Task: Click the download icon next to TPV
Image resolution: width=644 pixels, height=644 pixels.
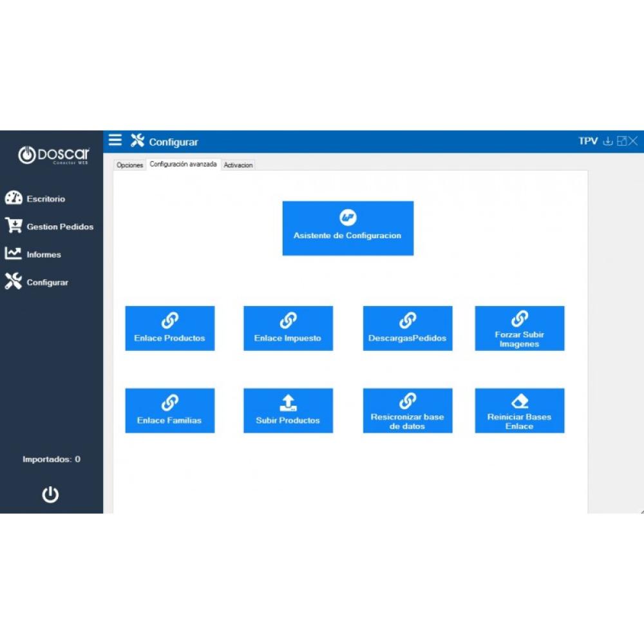Action: 607,141
